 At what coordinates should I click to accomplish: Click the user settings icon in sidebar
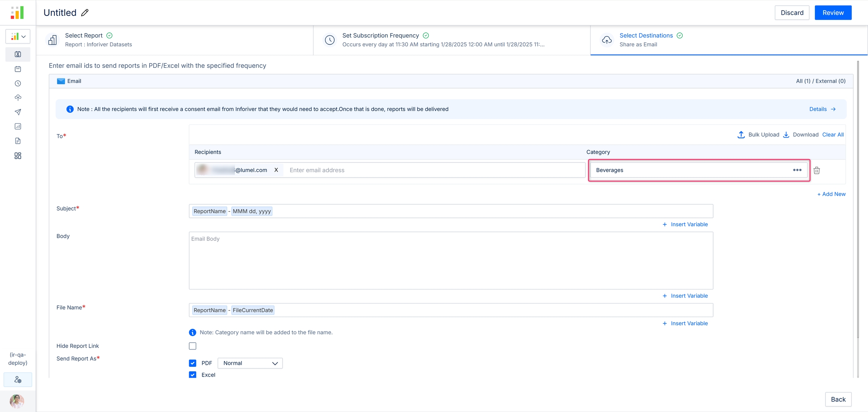pyautogui.click(x=18, y=380)
